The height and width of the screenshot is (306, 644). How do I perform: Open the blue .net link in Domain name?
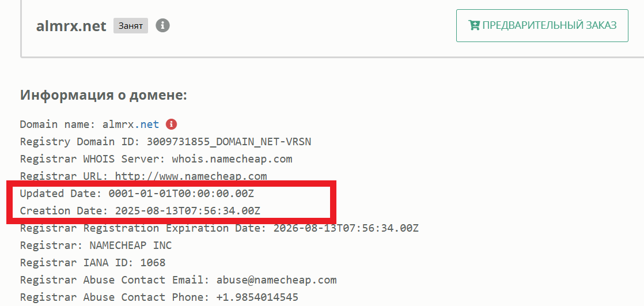coord(147,124)
